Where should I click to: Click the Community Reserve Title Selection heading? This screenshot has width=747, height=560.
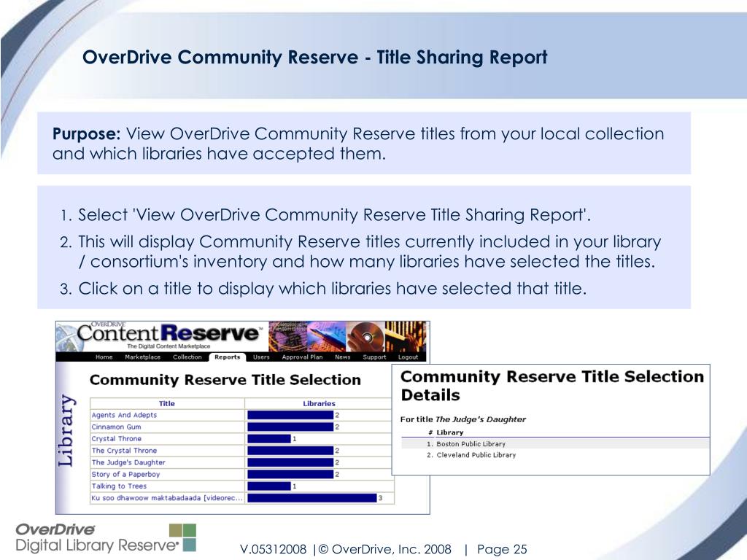(225, 380)
